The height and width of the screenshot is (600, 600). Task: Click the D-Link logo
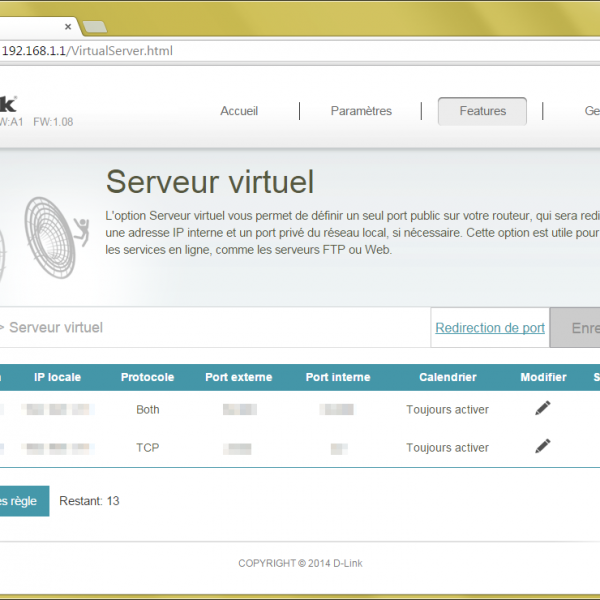[8, 103]
